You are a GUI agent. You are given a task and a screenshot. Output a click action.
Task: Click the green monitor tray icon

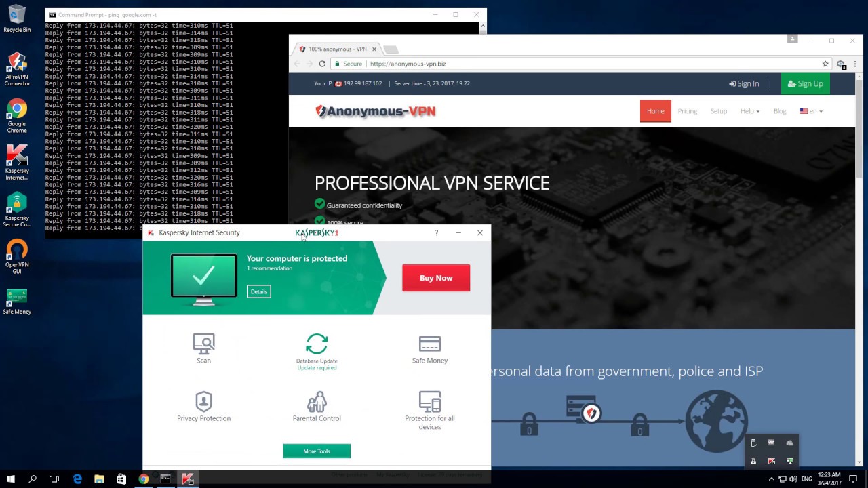pos(789,461)
